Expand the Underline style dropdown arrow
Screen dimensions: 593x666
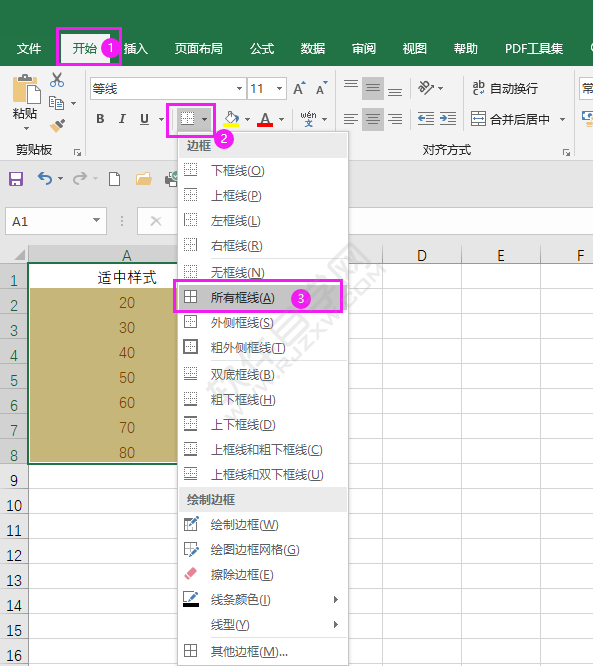click(x=161, y=119)
